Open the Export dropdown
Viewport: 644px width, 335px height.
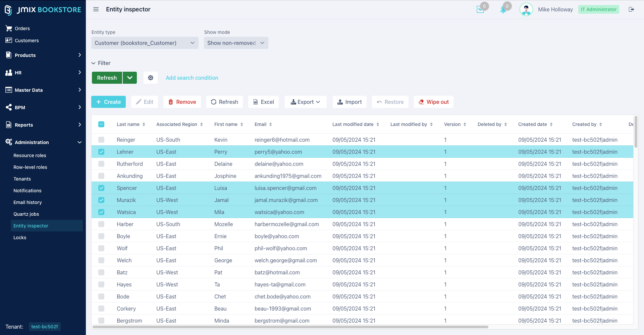(x=306, y=102)
